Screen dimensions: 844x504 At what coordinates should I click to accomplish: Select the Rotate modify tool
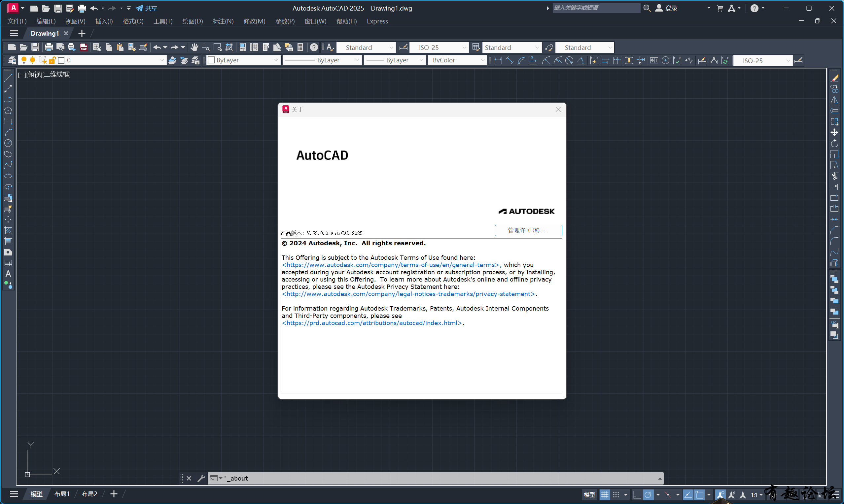pos(834,143)
